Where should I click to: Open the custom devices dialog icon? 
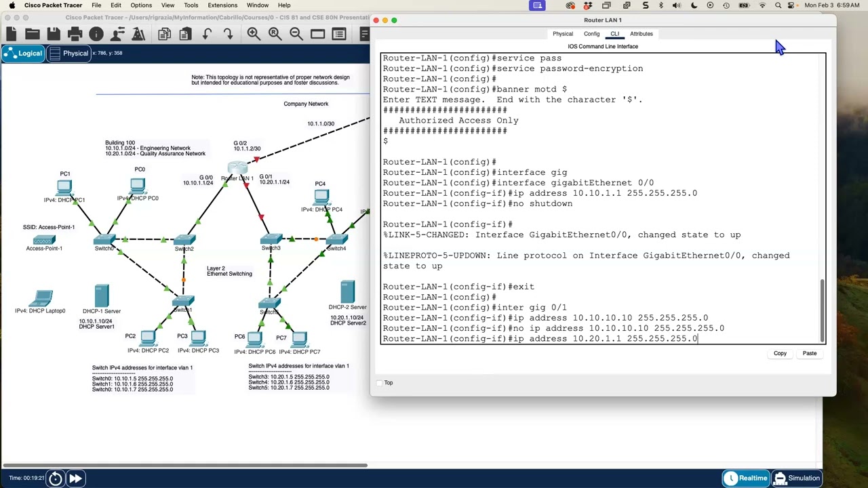click(339, 34)
